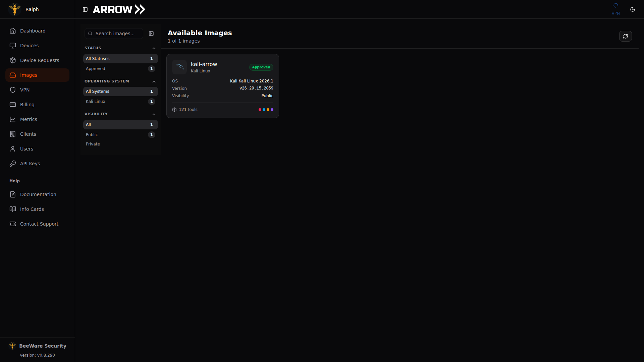Click the pink category dot on kali-arrow
Image resolution: width=644 pixels, height=362 pixels.
tap(260, 110)
